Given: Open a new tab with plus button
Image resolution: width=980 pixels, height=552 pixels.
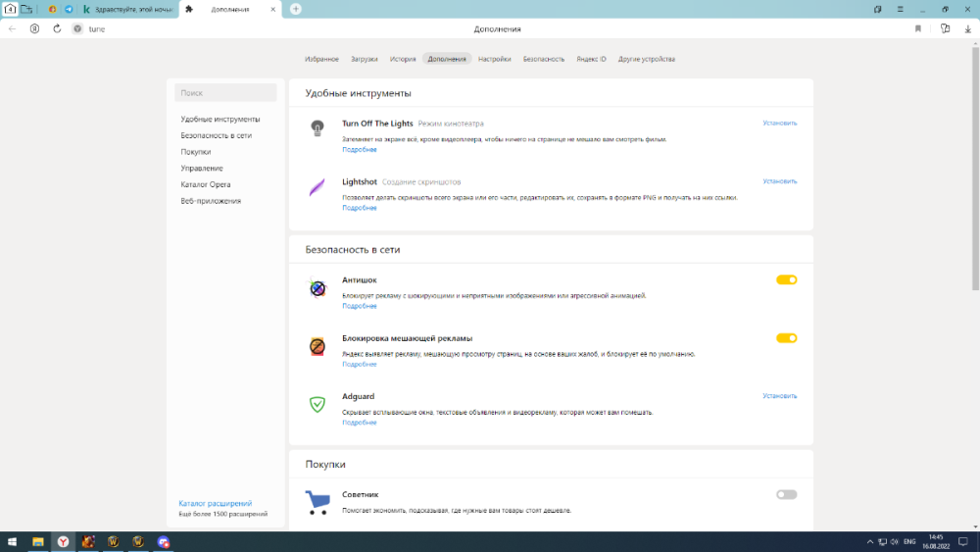Looking at the screenshot, I should (x=296, y=10).
